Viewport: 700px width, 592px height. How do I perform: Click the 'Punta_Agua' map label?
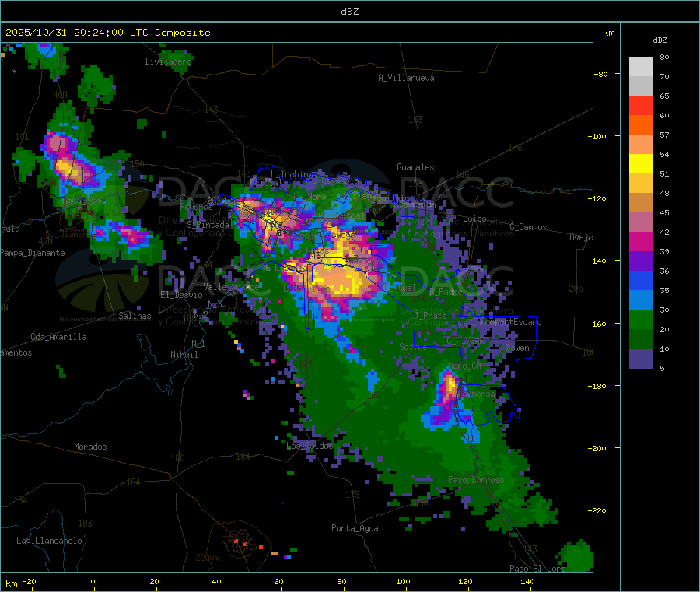355,528
